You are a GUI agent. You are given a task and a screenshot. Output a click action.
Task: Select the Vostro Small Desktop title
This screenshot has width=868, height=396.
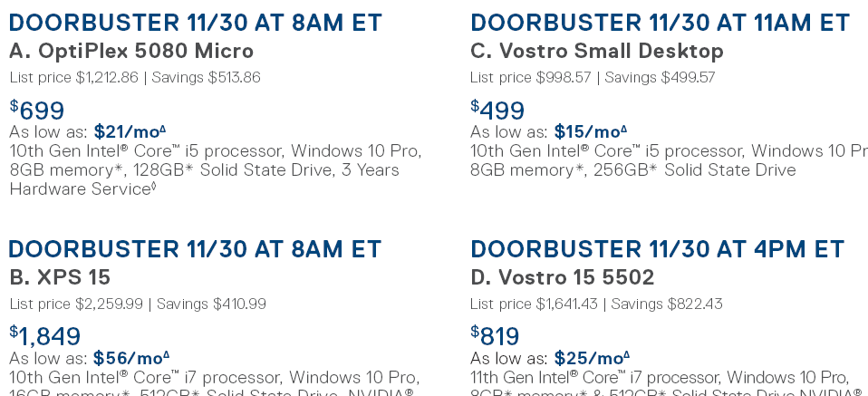pos(596,52)
